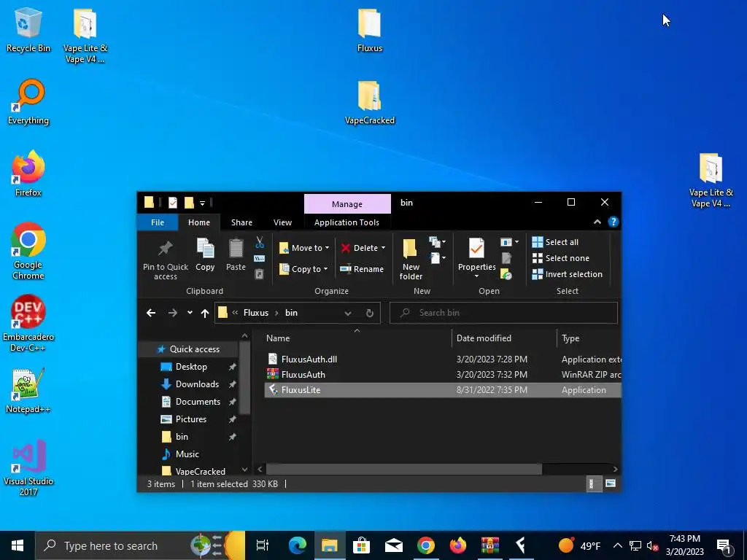This screenshot has height=560, width=747.
Task: Click the Paste clipboard icon
Action: click(236, 249)
